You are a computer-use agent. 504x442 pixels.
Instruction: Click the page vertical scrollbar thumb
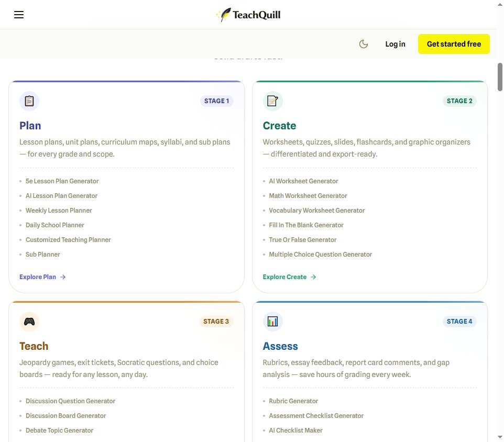coord(500,77)
